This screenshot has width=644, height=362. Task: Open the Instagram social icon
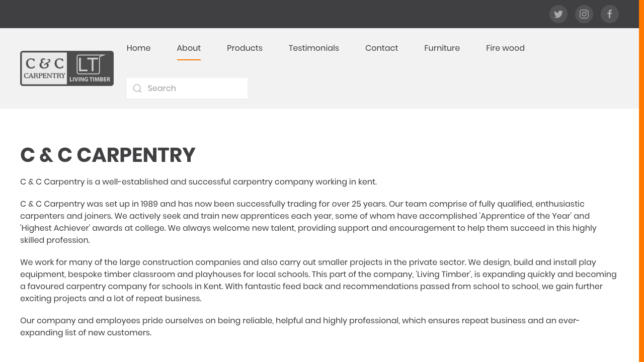(x=584, y=14)
